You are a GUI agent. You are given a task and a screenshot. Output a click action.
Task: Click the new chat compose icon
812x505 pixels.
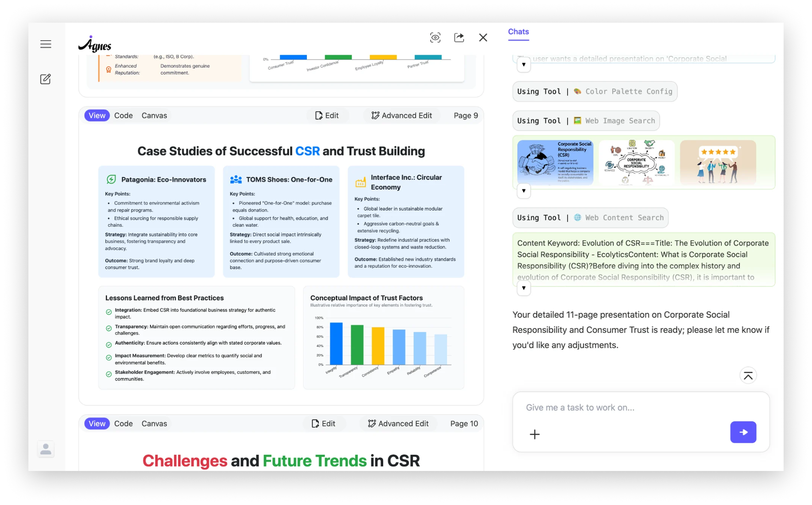pos(45,79)
